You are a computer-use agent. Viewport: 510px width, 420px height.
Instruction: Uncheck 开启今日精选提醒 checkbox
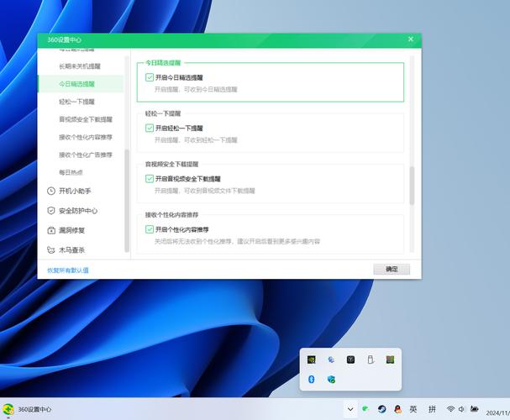pyautogui.click(x=150, y=77)
